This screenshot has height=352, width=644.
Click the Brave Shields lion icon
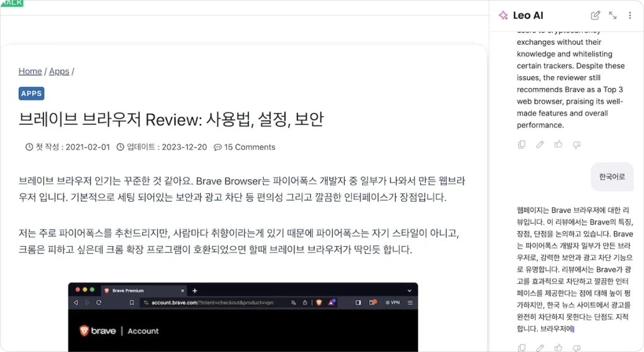(319, 303)
